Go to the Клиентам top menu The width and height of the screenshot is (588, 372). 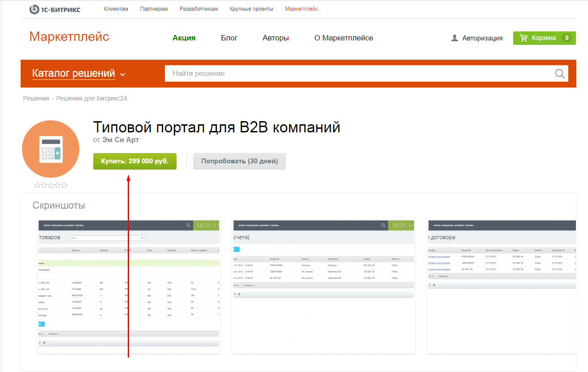pyautogui.click(x=116, y=9)
